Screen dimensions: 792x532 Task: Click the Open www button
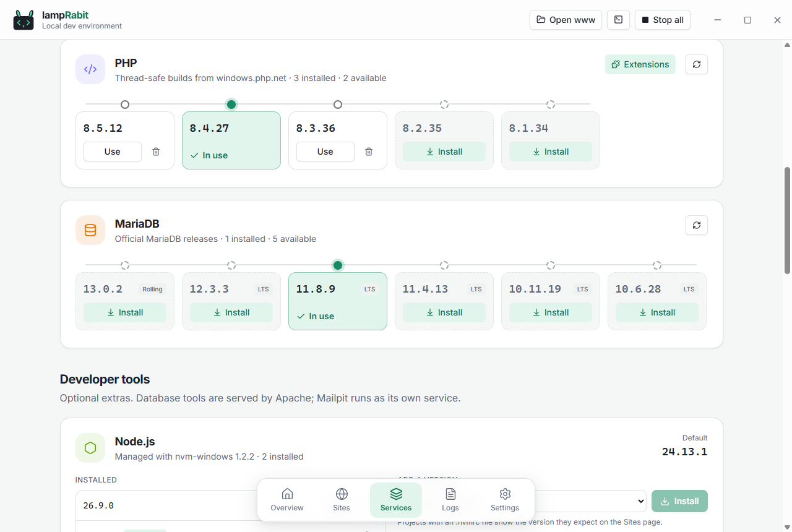pyautogui.click(x=566, y=20)
